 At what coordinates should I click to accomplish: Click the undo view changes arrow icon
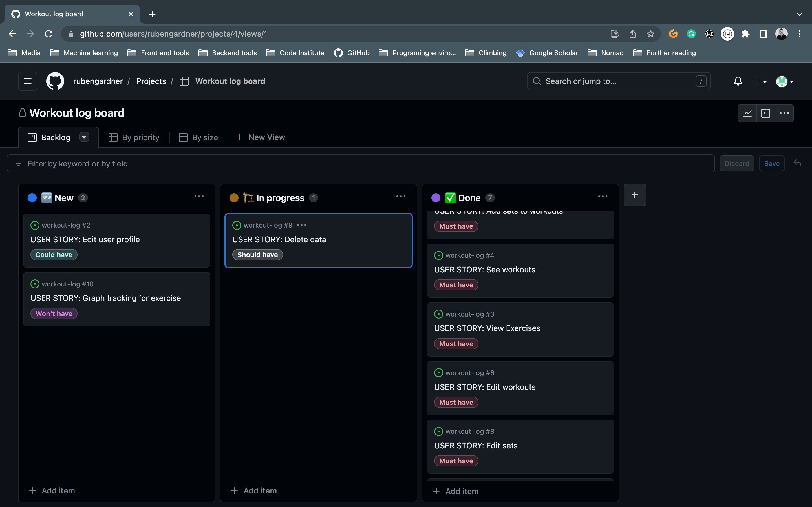[x=798, y=163]
